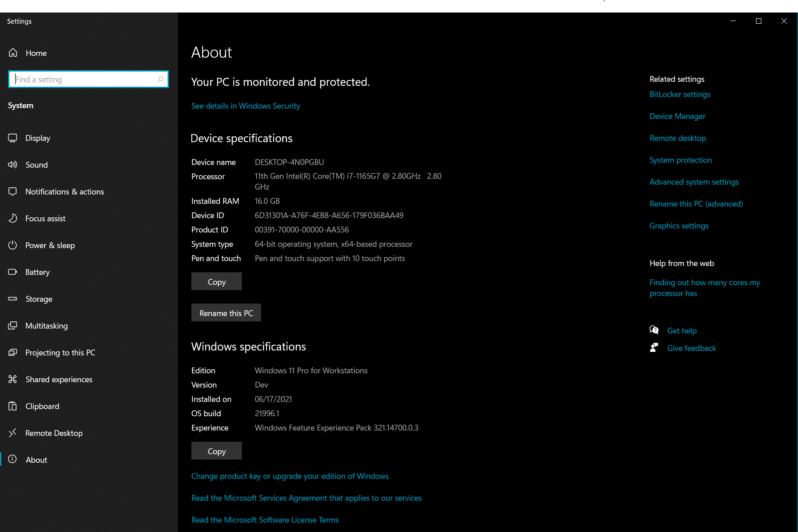Click the About info icon

pyautogui.click(x=13, y=459)
